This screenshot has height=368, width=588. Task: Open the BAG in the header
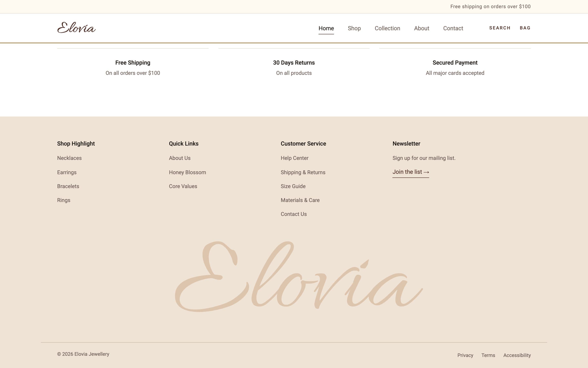[525, 28]
